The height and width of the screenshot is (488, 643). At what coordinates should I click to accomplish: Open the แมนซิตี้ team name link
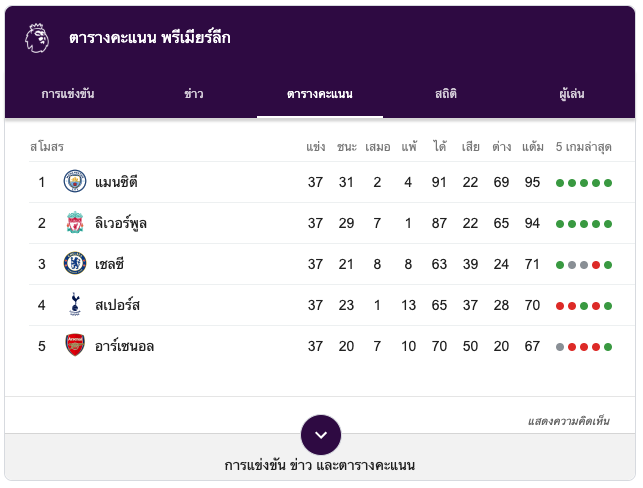point(116,182)
